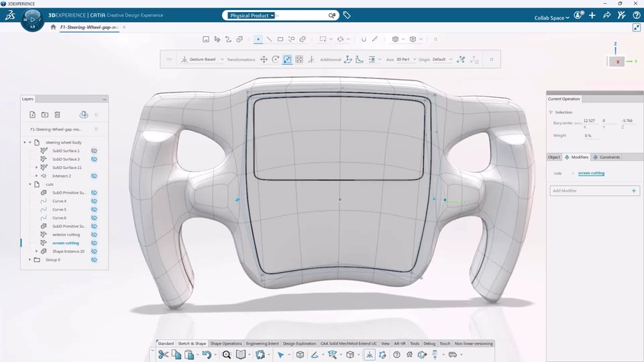The height and width of the screenshot is (362, 644).
Task: Toggle visibility of SubD Surface.3
Action: point(94,160)
